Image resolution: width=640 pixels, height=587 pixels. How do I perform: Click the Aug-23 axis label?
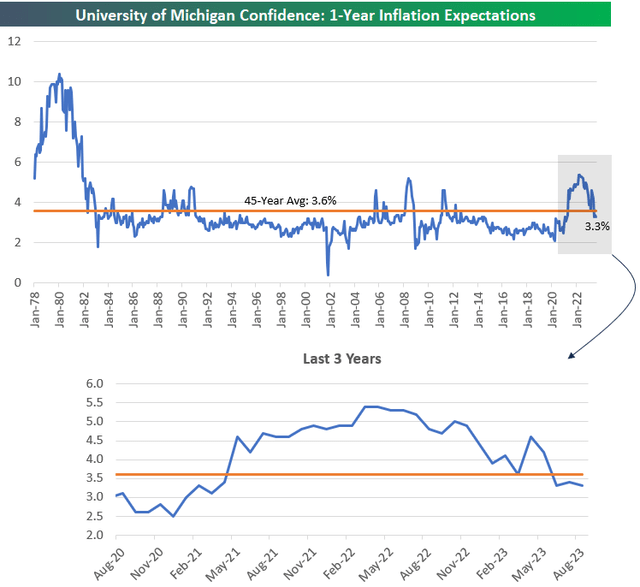click(569, 564)
